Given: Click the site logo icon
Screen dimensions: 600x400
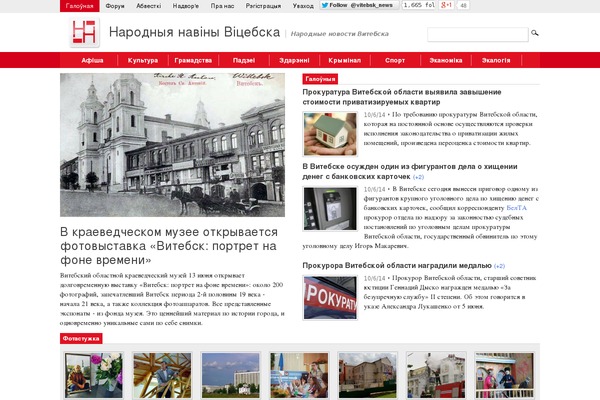Looking at the screenshot, I should pos(85,33).
